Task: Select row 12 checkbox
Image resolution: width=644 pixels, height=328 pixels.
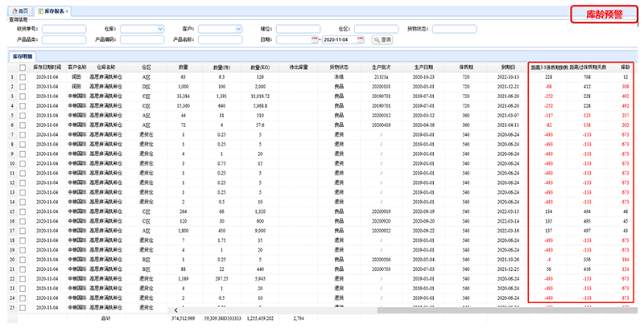Action: 23,182
